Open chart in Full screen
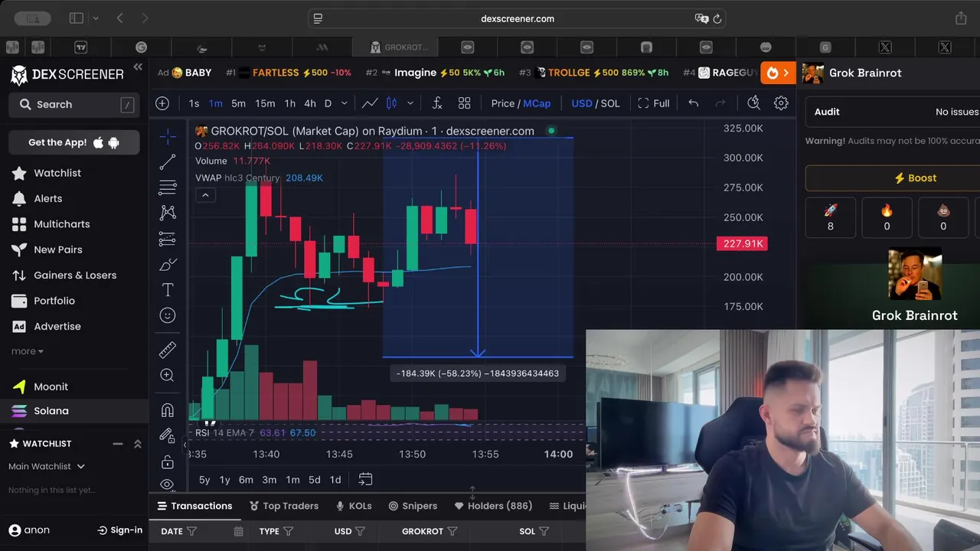This screenshot has height=551, width=980. (x=654, y=103)
